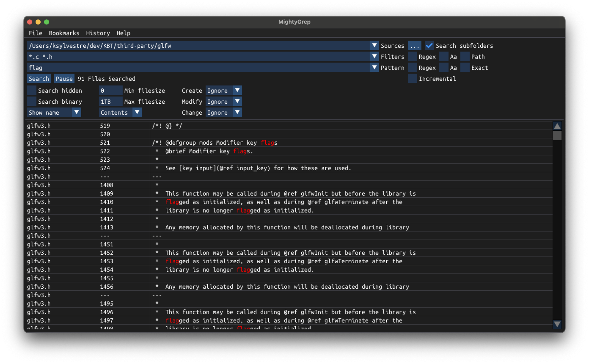Expand the source path history dropdown arrow
589x364 pixels.
point(374,45)
